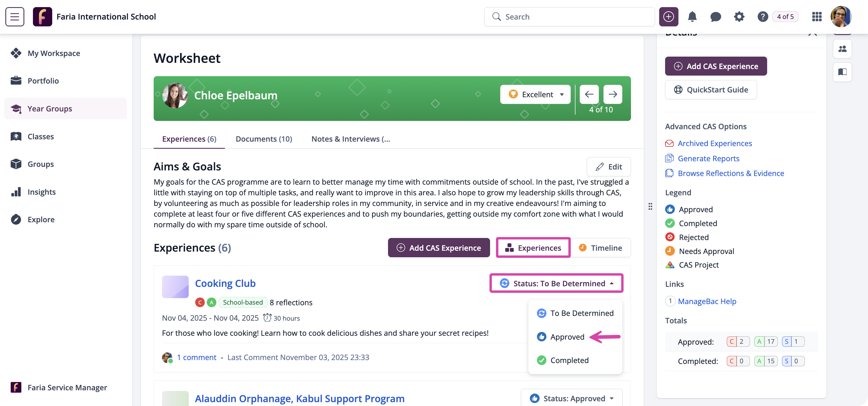The width and height of the screenshot is (868, 406).
Task: Open the notifications bell
Action: click(x=692, y=17)
